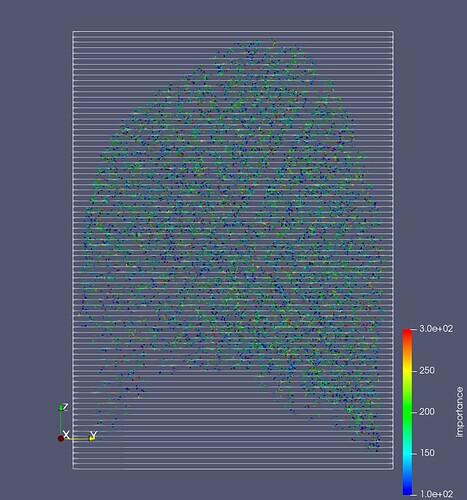
Task: Click the red top end of color bar
Action: click(407, 332)
